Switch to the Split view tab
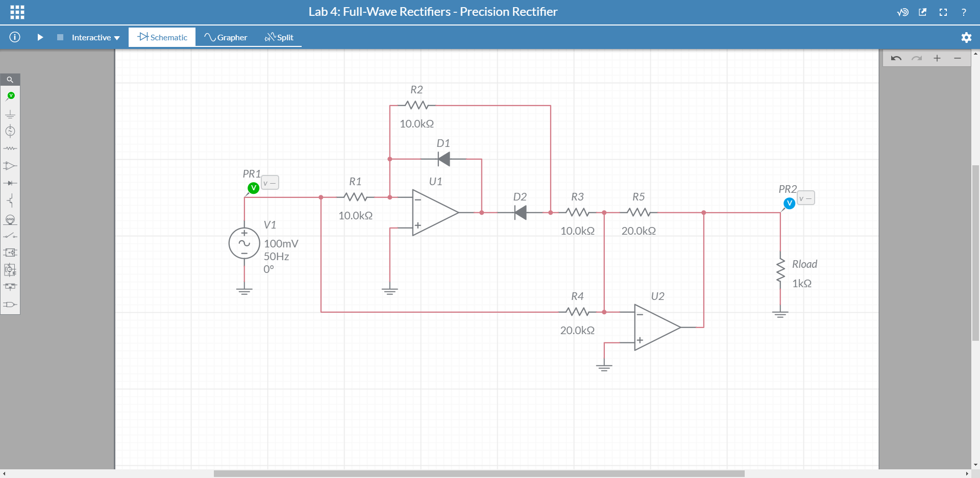 coord(279,37)
